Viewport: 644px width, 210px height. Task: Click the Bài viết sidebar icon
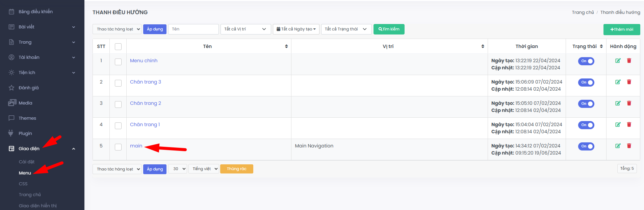pyautogui.click(x=11, y=27)
